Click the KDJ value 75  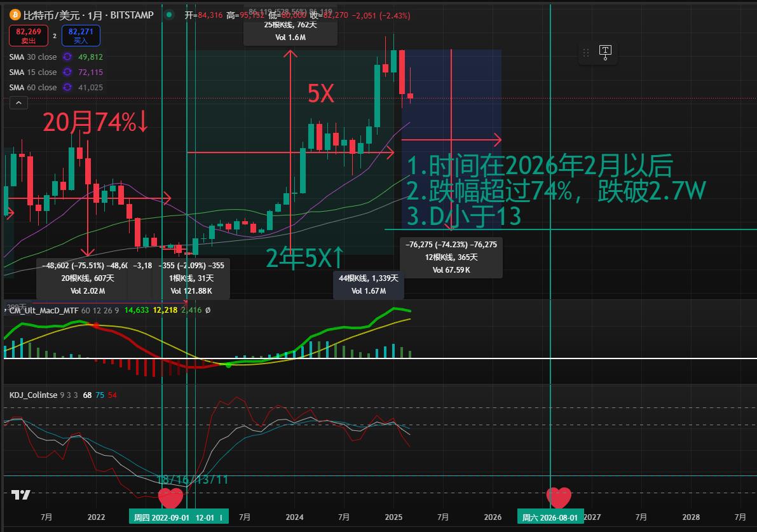(100, 395)
